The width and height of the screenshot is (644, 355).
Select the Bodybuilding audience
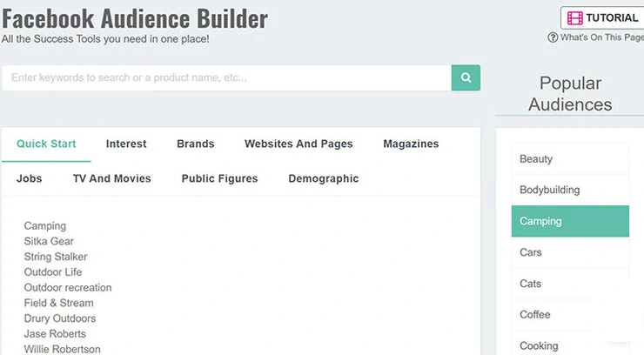pyautogui.click(x=549, y=190)
